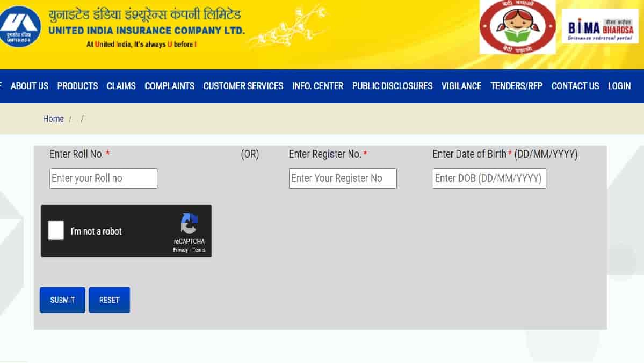Open the Bima Bharosa grievance portal logo

coord(600,26)
